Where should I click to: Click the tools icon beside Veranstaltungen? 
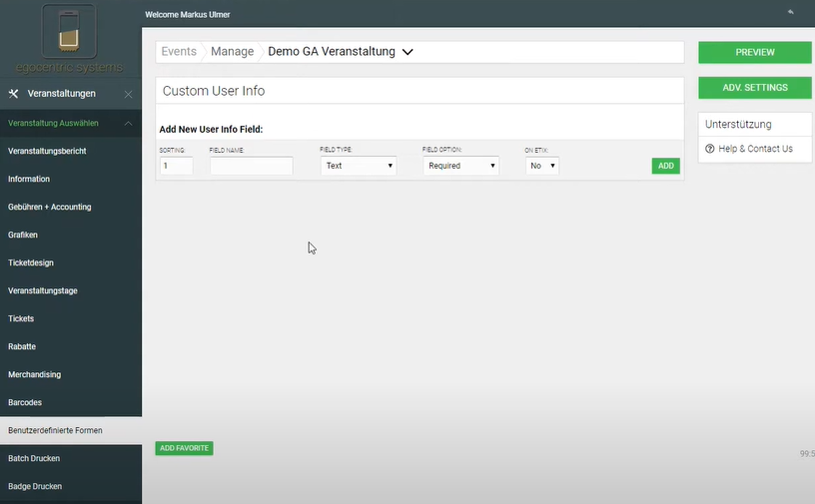[x=14, y=94]
